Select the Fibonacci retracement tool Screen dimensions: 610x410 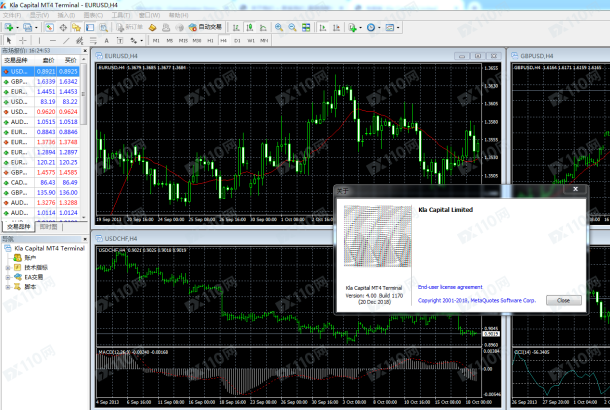coord(93,40)
